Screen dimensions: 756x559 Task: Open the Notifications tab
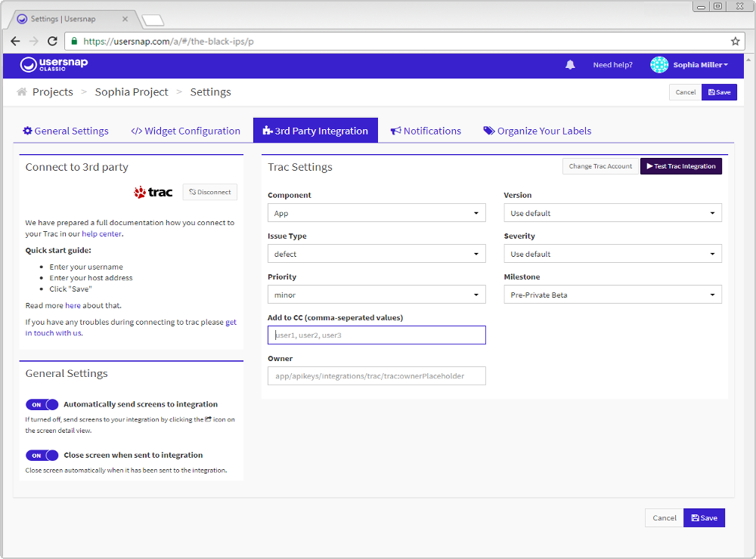tap(426, 131)
